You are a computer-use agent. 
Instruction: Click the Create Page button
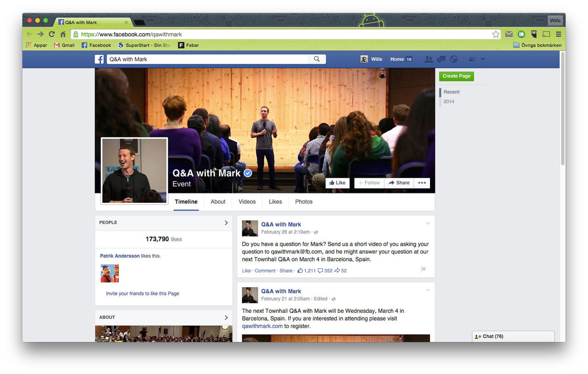[x=456, y=76]
